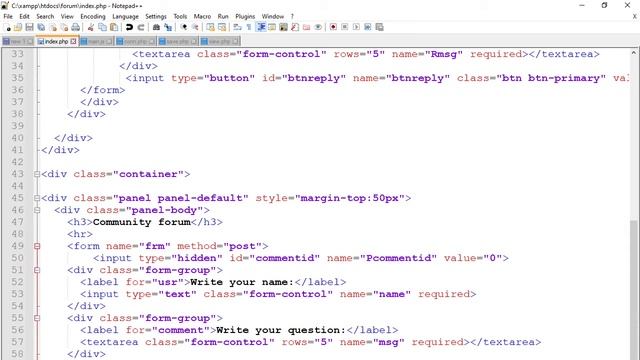Click the Open file toolbar icon

(x=18, y=27)
